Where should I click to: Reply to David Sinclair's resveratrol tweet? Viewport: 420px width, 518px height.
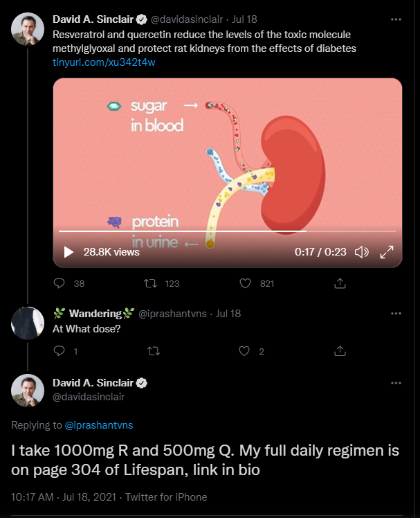pos(59,283)
